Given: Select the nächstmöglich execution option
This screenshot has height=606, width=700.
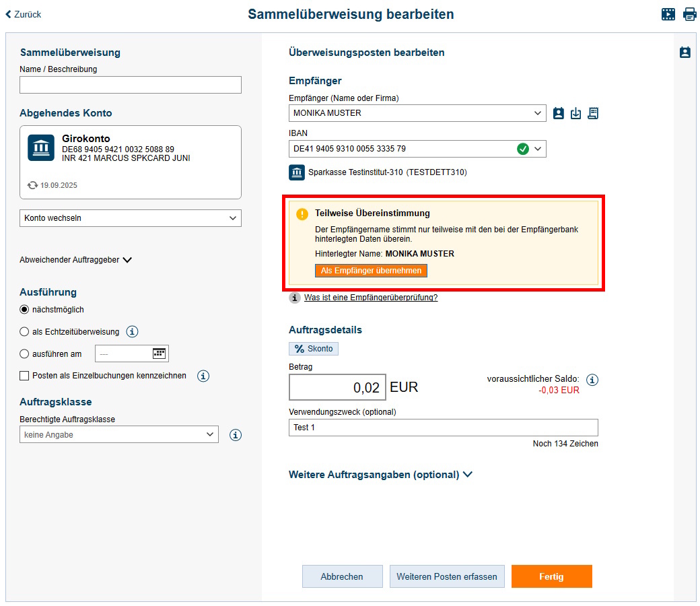Looking at the screenshot, I should coord(24,309).
